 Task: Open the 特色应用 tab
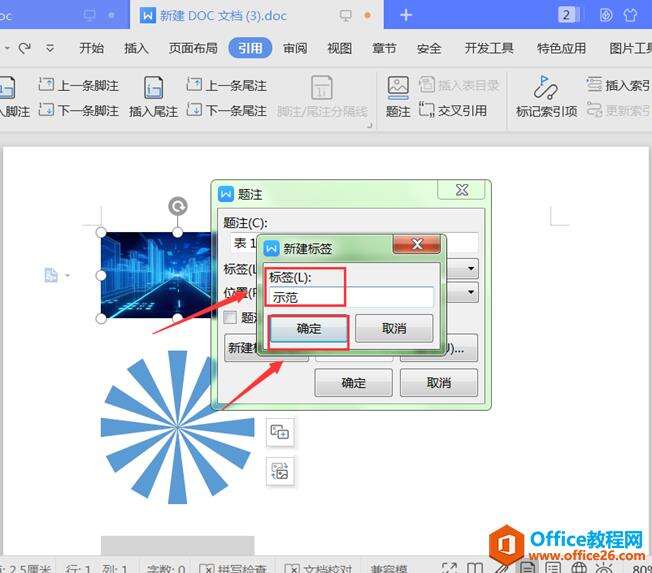coord(561,49)
